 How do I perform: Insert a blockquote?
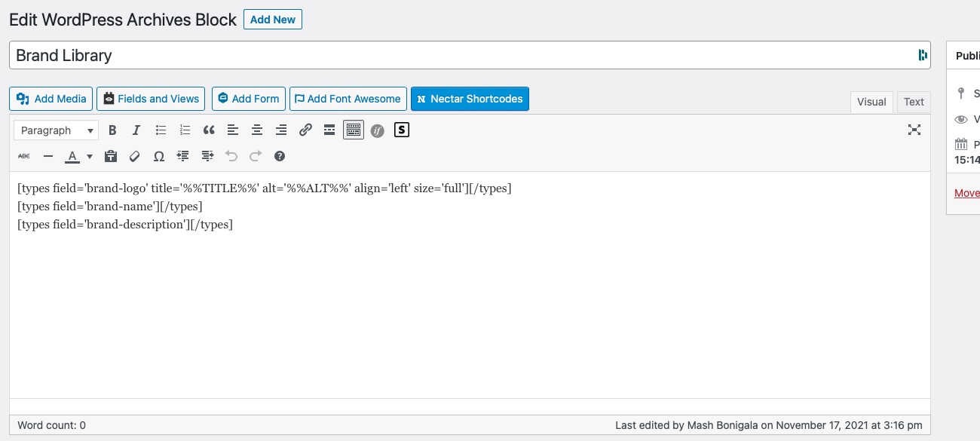tap(209, 130)
